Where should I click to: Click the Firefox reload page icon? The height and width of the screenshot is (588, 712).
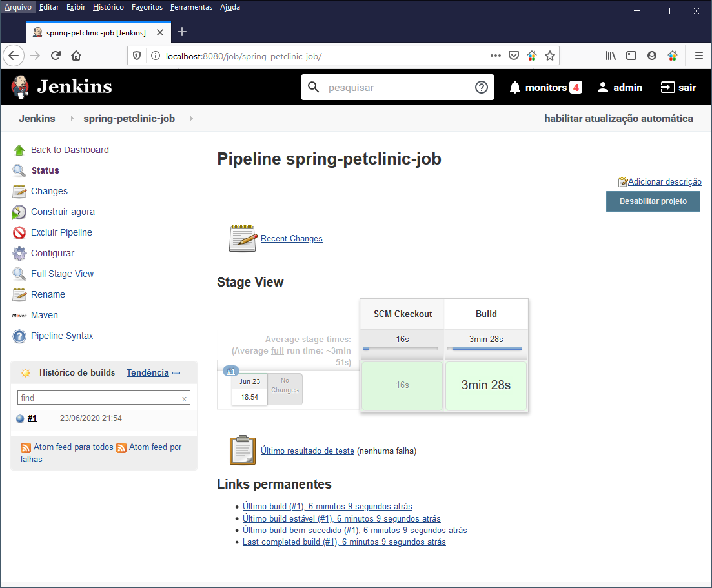56,56
